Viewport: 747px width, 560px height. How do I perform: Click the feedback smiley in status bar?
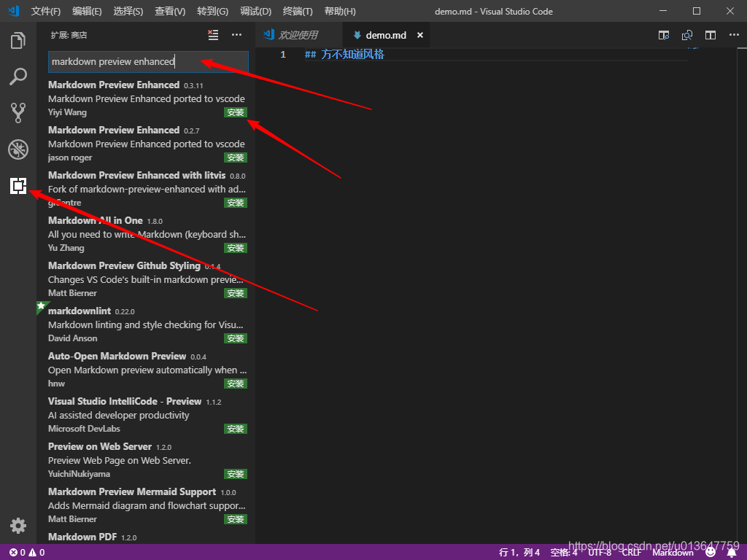pyautogui.click(x=711, y=553)
